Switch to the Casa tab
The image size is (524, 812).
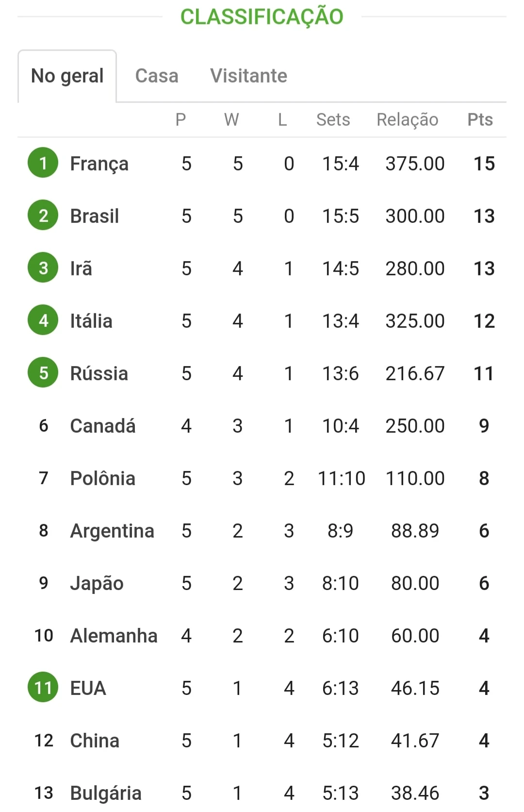(157, 76)
